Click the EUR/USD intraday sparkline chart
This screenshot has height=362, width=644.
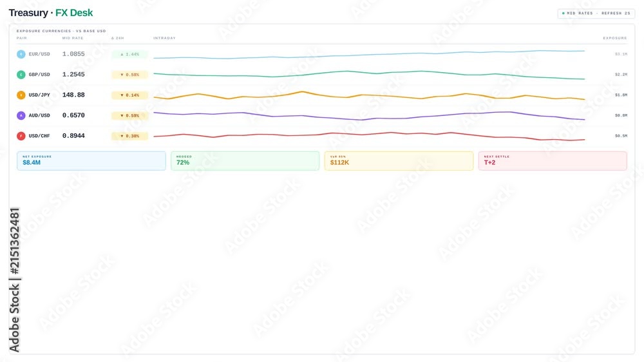(x=369, y=54)
